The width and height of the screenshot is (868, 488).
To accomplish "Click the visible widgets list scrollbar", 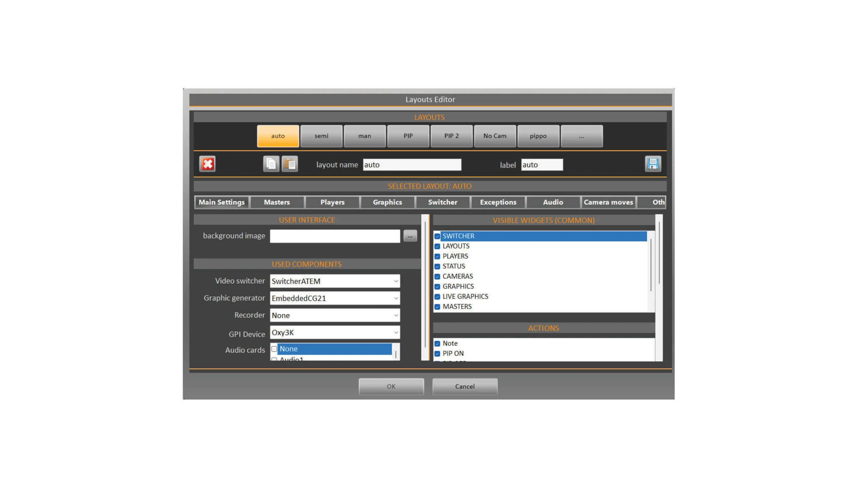I will pos(651,266).
